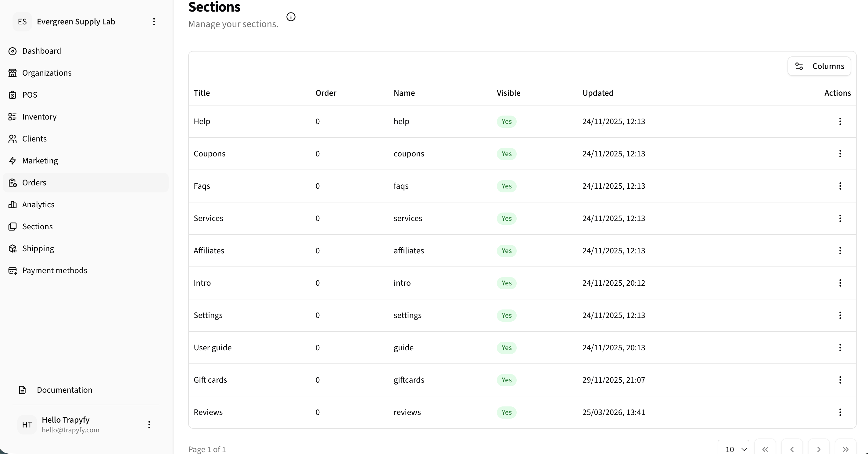Sort by the Order column header

click(x=326, y=93)
